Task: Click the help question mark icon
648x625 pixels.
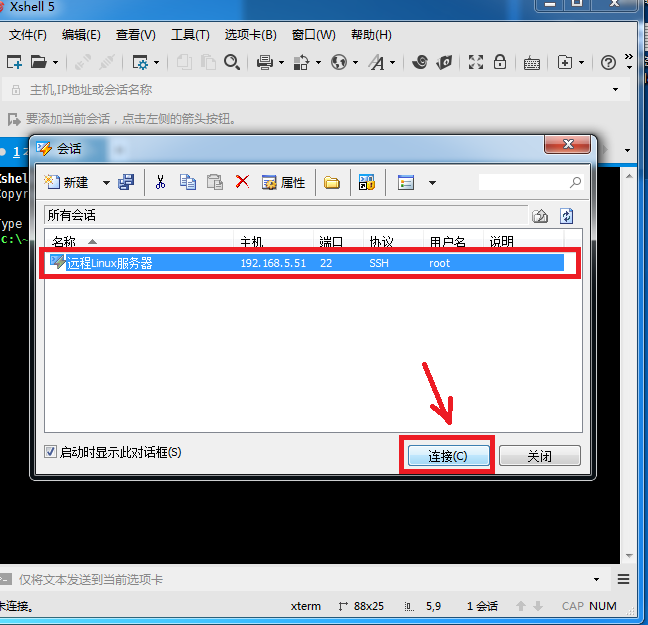Action: (608, 62)
